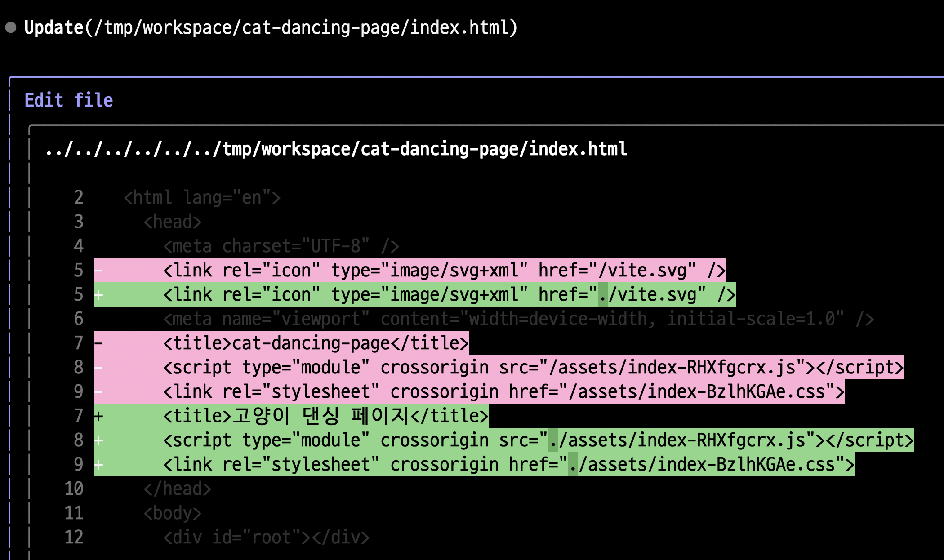Click line number 12 in the gutter
The height and width of the screenshot is (560, 944).
(x=74, y=538)
